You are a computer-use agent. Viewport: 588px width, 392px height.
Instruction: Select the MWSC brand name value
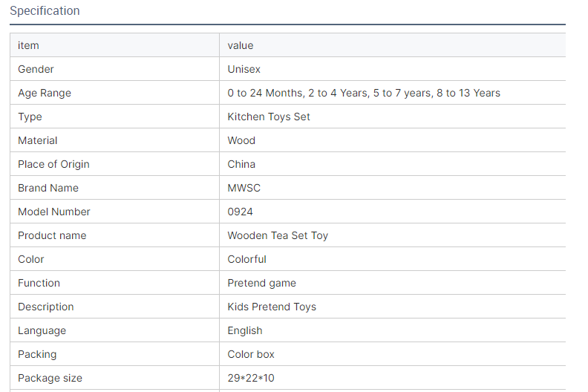[244, 188]
